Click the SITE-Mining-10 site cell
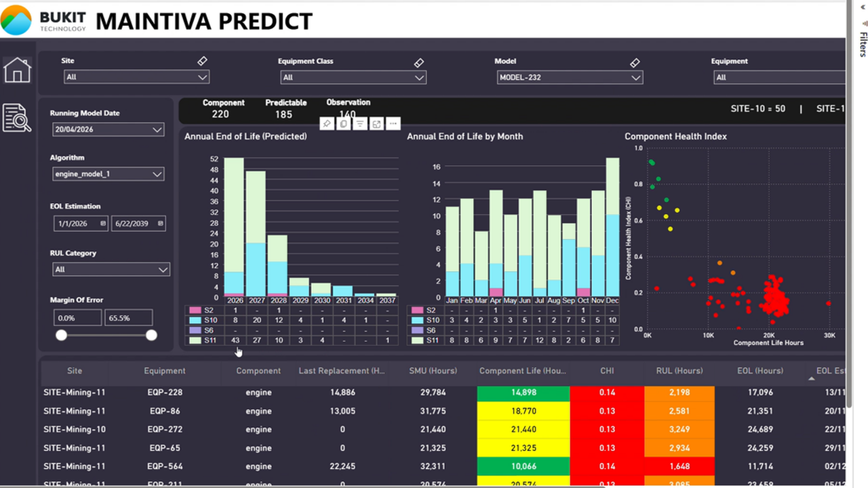 point(75,429)
